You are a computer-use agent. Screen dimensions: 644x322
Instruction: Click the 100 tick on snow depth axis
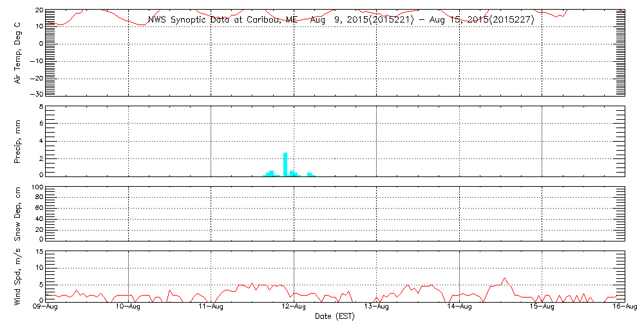click(x=37, y=188)
